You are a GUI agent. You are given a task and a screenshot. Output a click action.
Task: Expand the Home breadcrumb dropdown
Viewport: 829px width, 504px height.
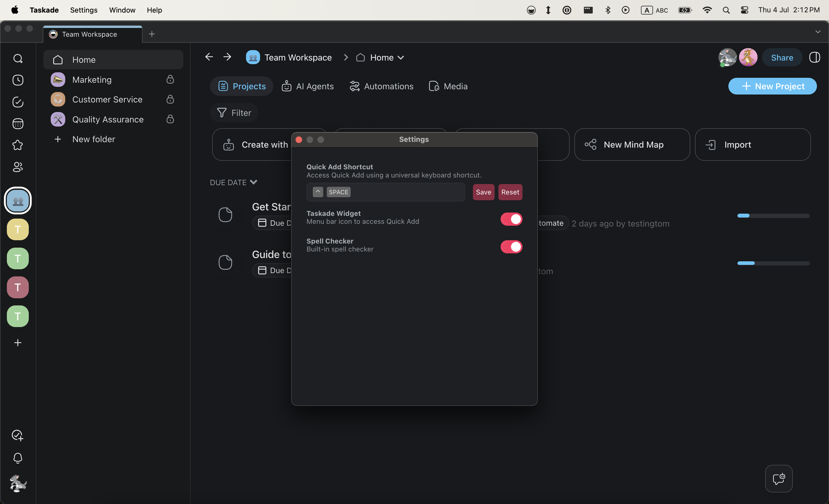400,58
